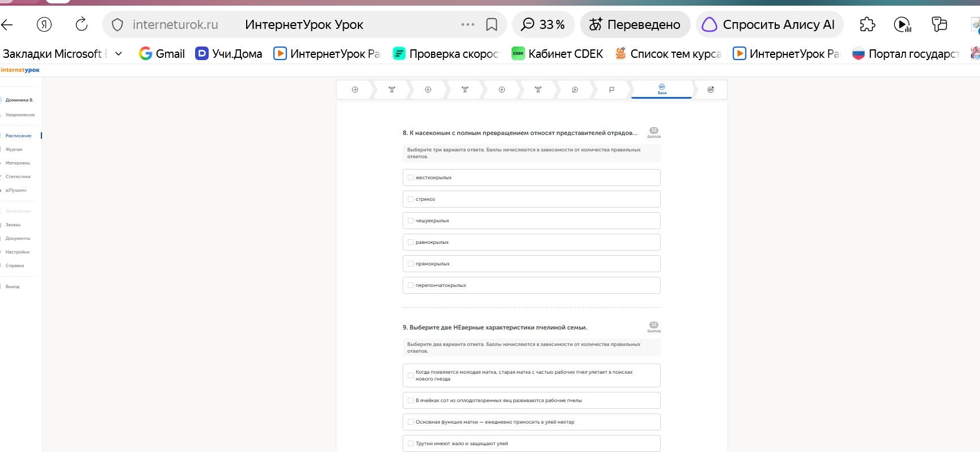Open the Yandex home icon
This screenshot has width=980, height=452.
pos(44,24)
